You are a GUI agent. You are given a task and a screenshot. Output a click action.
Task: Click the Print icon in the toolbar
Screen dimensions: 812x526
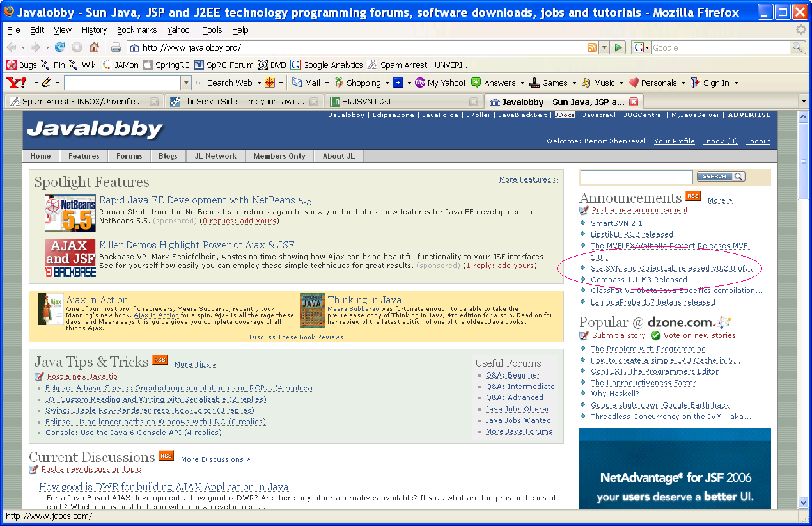(x=116, y=47)
